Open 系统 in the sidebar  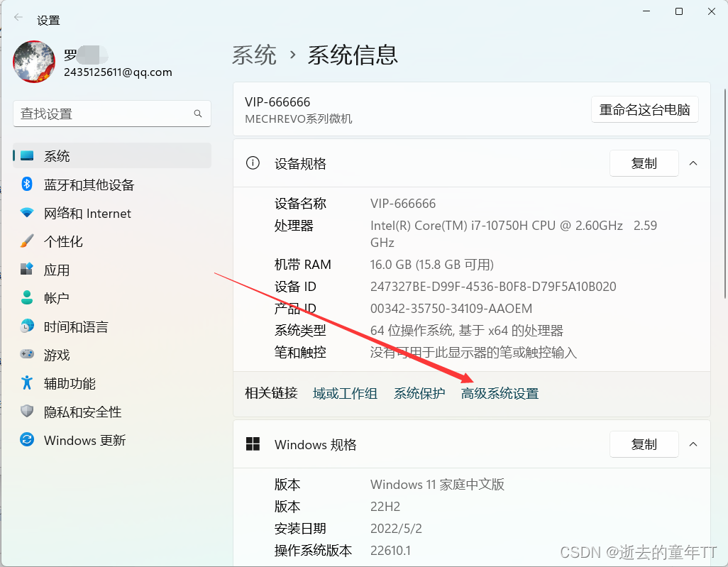click(112, 155)
